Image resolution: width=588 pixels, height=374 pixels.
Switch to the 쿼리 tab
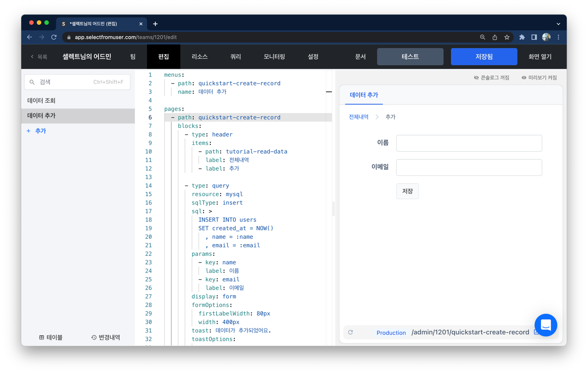(x=235, y=57)
